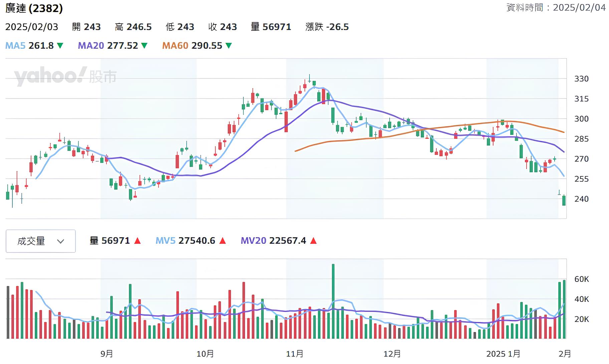Click the change value 漲跌 -26.5
The width and height of the screenshot is (609, 364).
(327, 27)
